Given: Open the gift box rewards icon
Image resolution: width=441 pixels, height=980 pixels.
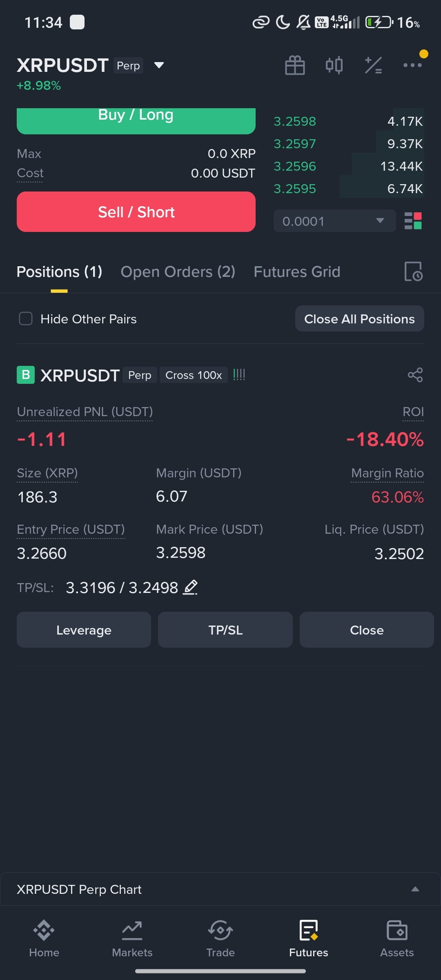Looking at the screenshot, I should tap(295, 65).
